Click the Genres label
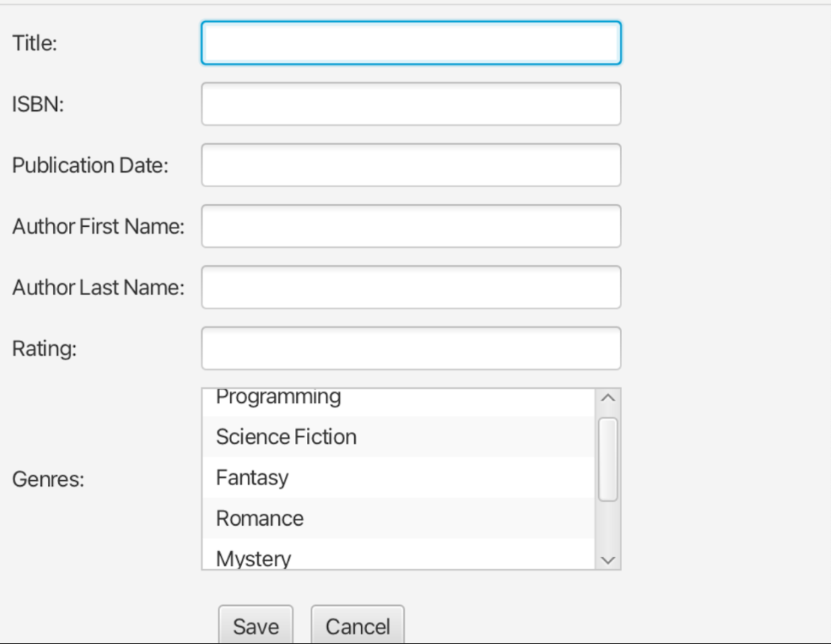Image resolution: width=831 pixels, height=644 pixels. [48, 479]
